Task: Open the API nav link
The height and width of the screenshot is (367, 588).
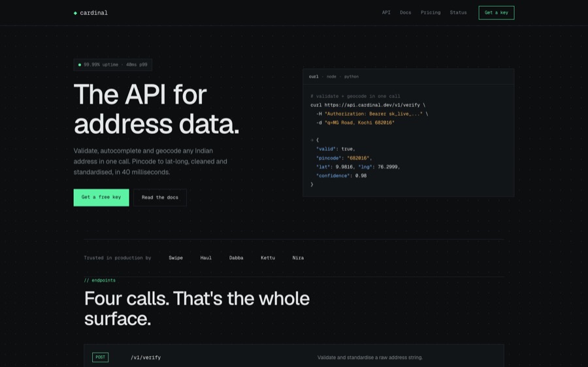Action: (x=386, y=13)
